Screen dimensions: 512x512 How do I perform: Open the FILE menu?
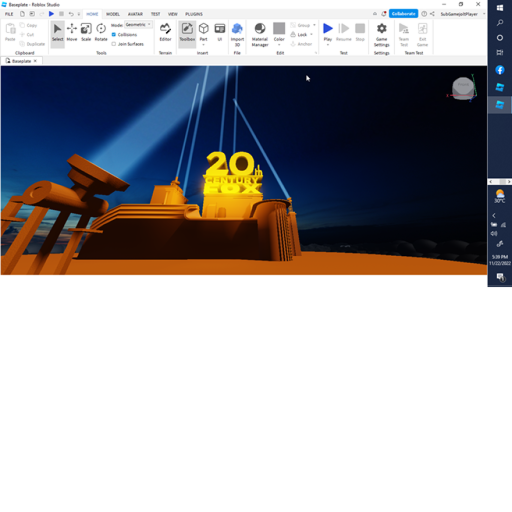pos(9,14)
